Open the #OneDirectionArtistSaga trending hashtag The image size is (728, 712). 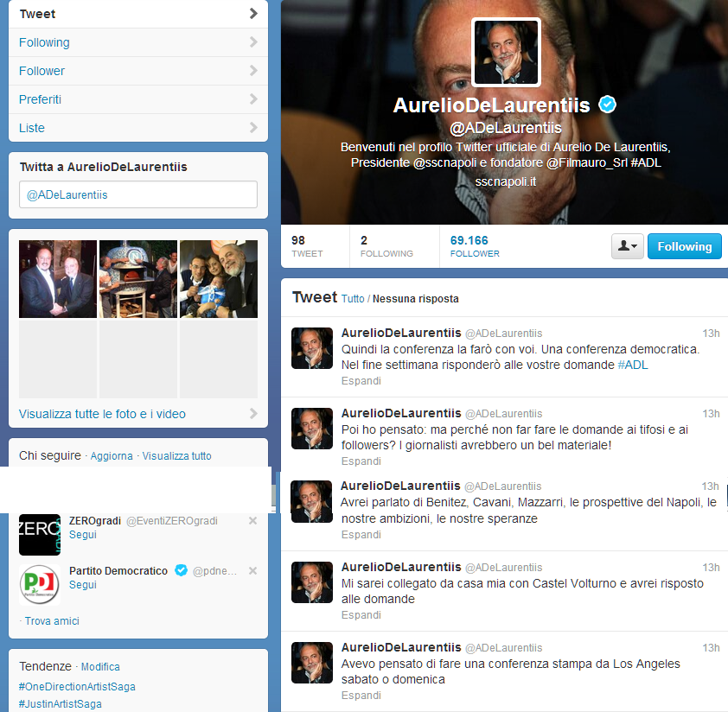(x=77, y=687)
